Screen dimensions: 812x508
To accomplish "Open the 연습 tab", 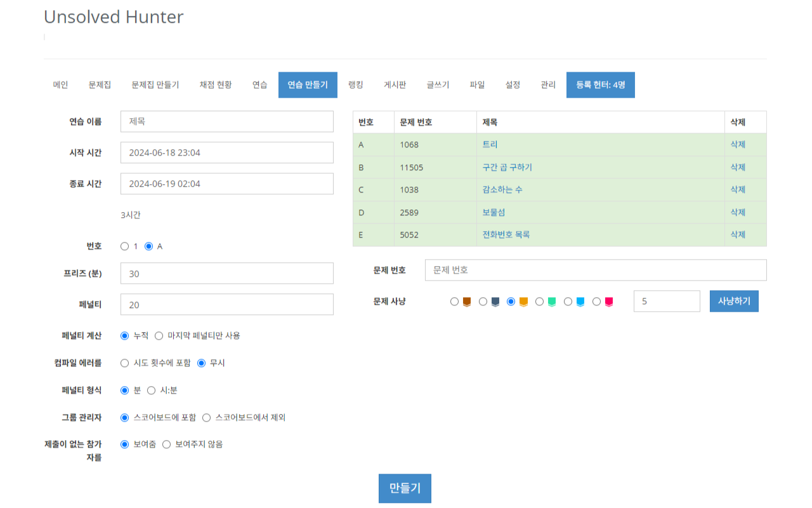I will (260, 84).
